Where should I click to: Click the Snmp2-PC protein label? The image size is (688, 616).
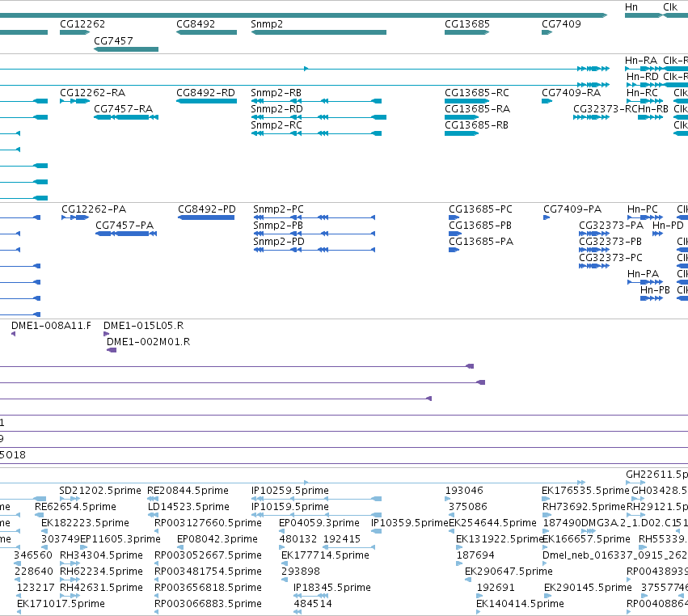[x=278, y=209]
